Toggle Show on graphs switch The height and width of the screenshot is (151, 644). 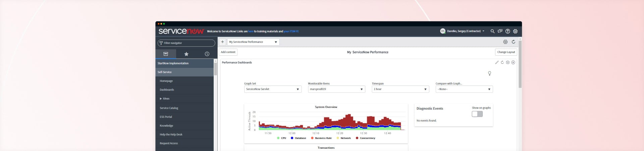click(477, 114)
